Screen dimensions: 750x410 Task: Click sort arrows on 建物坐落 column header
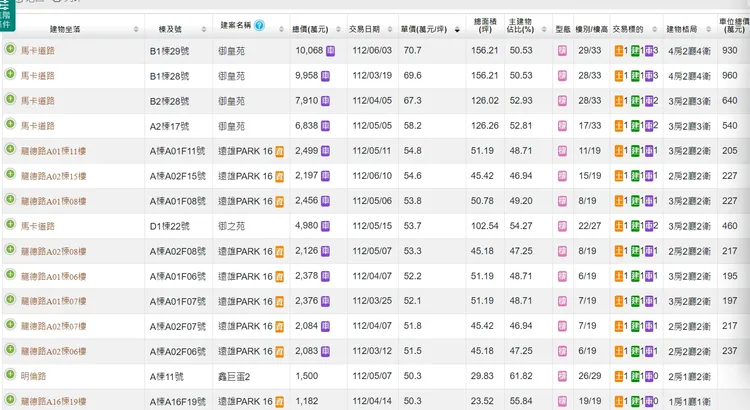coord(136,30)
